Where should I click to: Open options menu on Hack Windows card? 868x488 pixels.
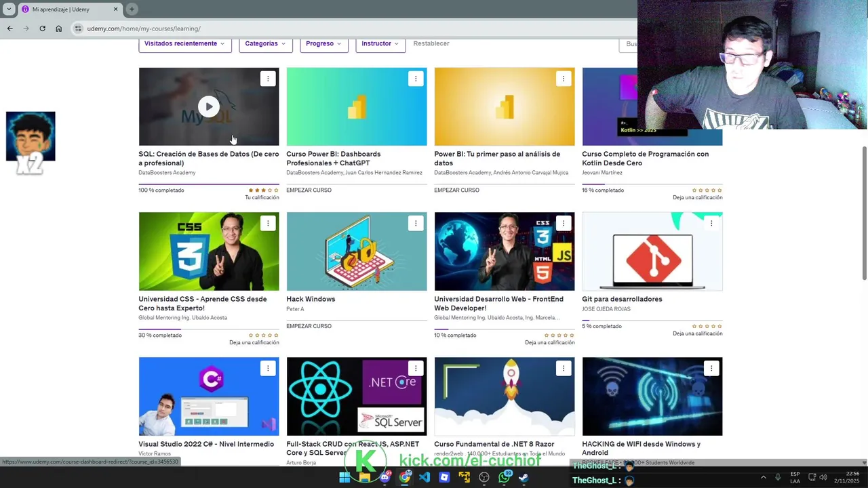(416, 224)
